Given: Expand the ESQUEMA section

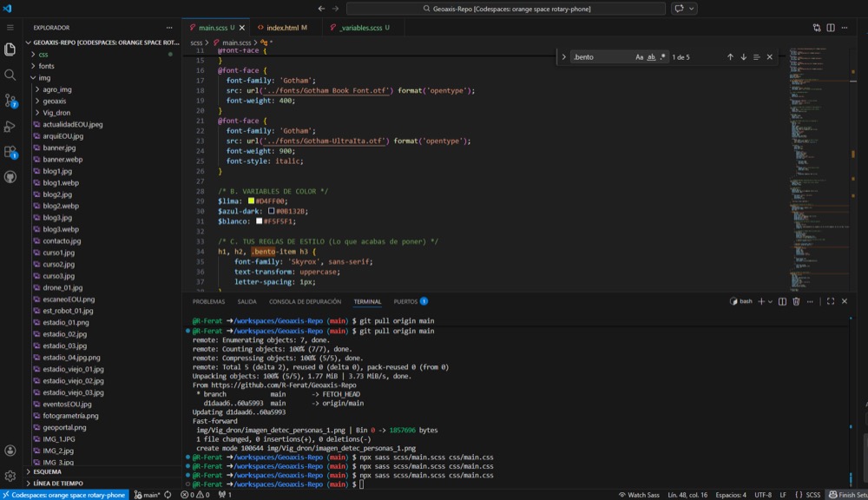Looking at the screenshot, I should pyautogui.click(x=47, y=471).
